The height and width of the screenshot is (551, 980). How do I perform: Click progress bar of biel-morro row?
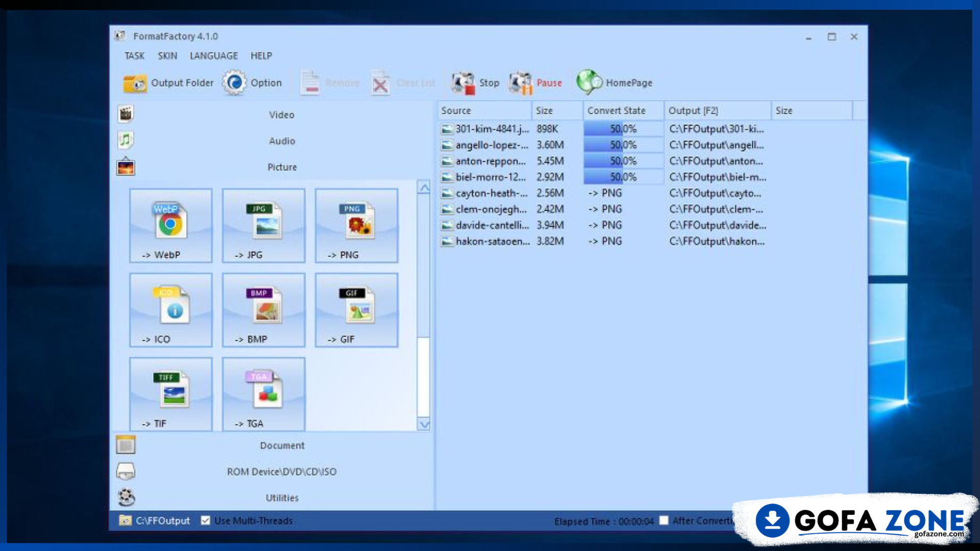click(624, 177)
